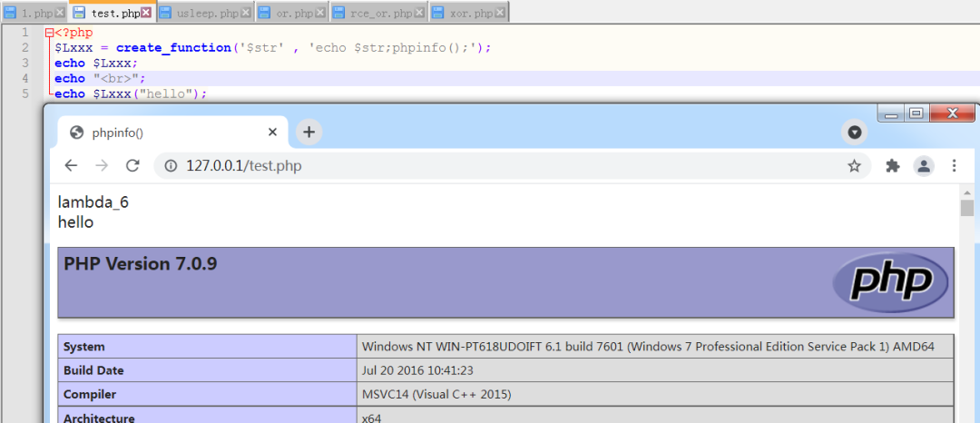
Task: Maximize the browser window
Action: [916, 113]
